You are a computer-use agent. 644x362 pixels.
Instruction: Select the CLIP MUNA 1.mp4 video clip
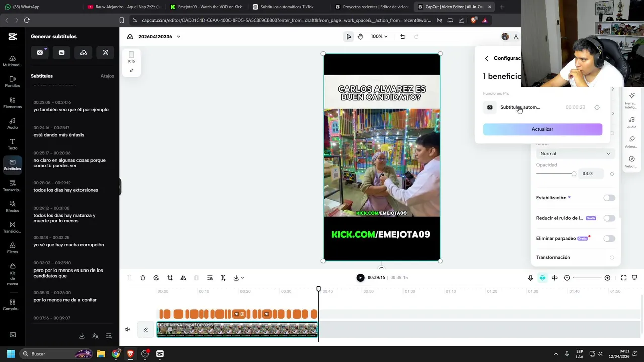click(x=237, y=330)
